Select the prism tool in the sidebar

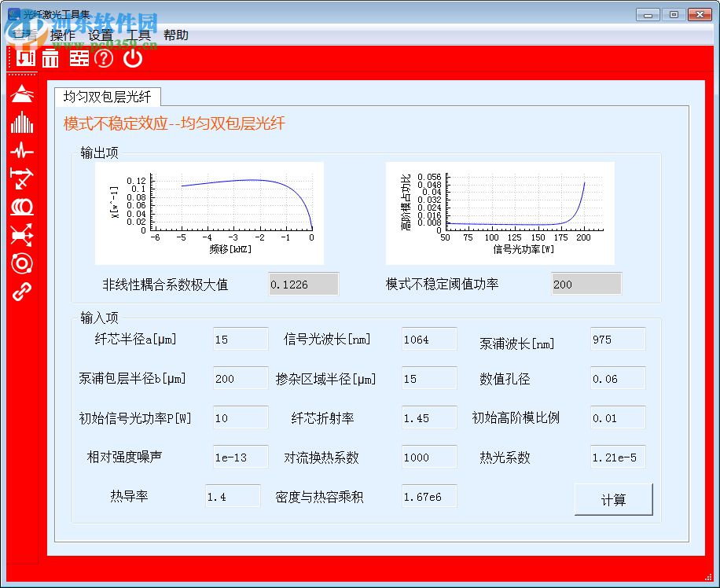pyautogui.click(x=21, y=93)
